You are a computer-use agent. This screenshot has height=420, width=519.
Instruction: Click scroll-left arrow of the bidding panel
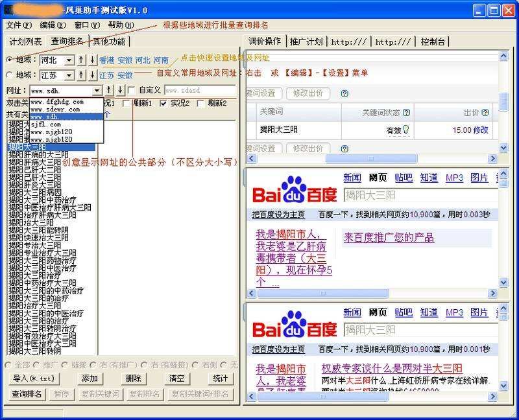point(251,158)
